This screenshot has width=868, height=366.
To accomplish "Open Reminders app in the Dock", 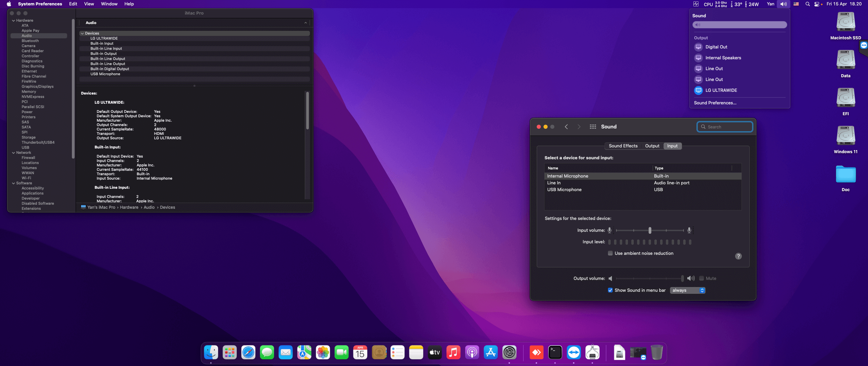I will click(x=397, y=353).
